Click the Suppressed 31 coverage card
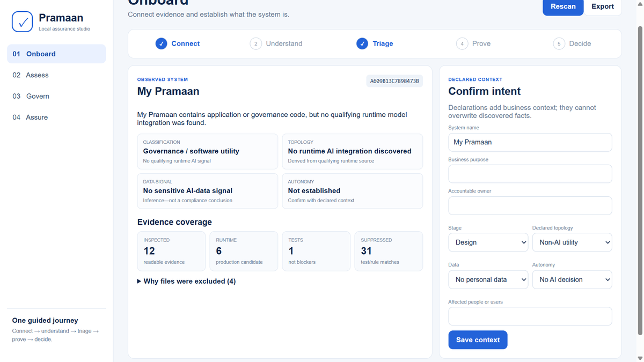This screenshot has height=362, width=644. click(x=389, y=251)
